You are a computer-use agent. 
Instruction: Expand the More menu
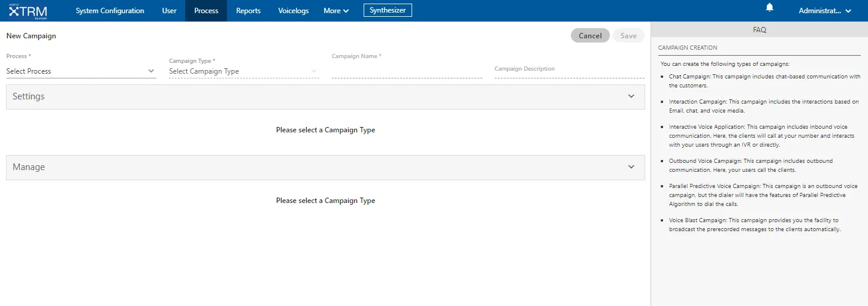[336, 11]
